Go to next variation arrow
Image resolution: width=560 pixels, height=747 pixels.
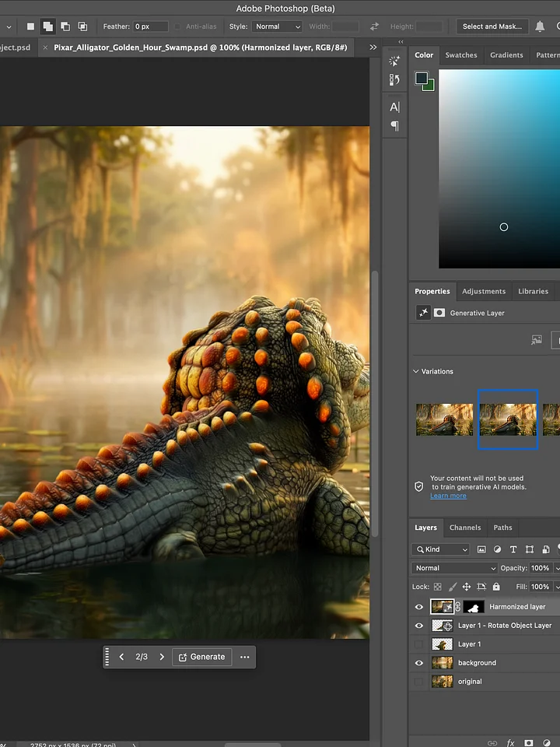tap(162, 657)
